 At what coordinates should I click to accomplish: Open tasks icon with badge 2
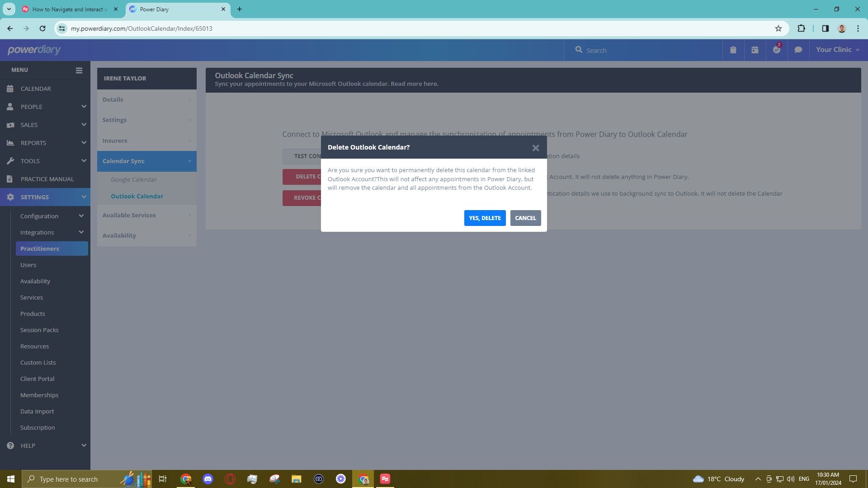coord(777,50)
